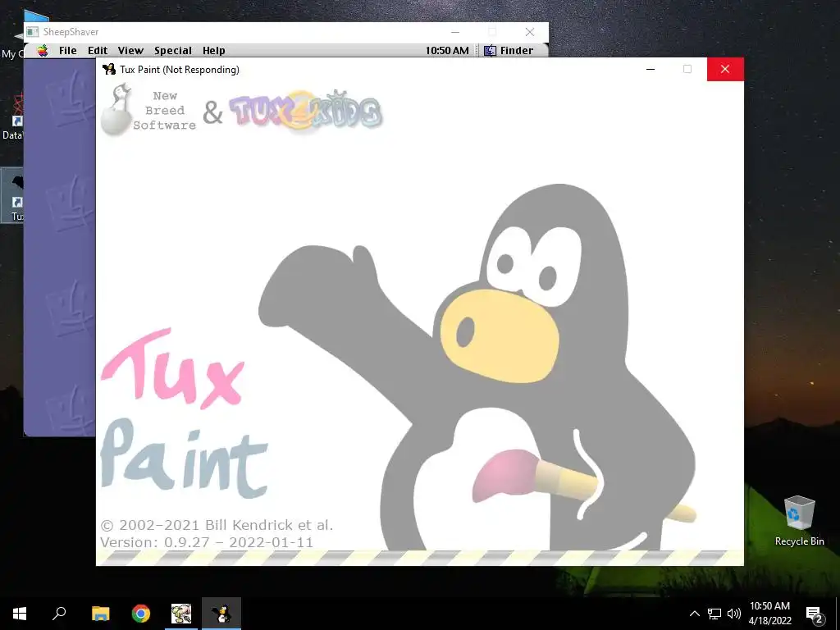
Task: Open the File menu in SheepShaver
Action: (x=67, y=50)
